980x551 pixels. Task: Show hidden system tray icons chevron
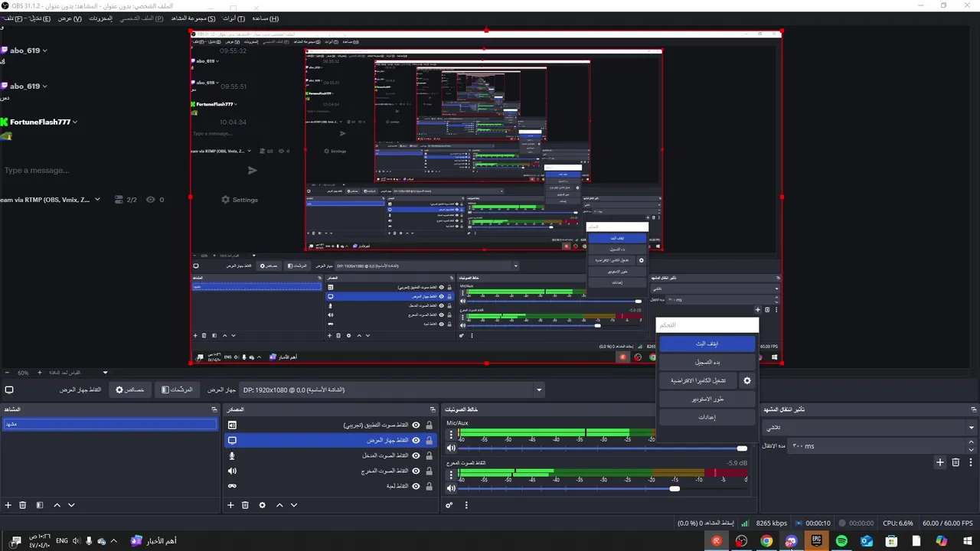(x=114, y=541)
